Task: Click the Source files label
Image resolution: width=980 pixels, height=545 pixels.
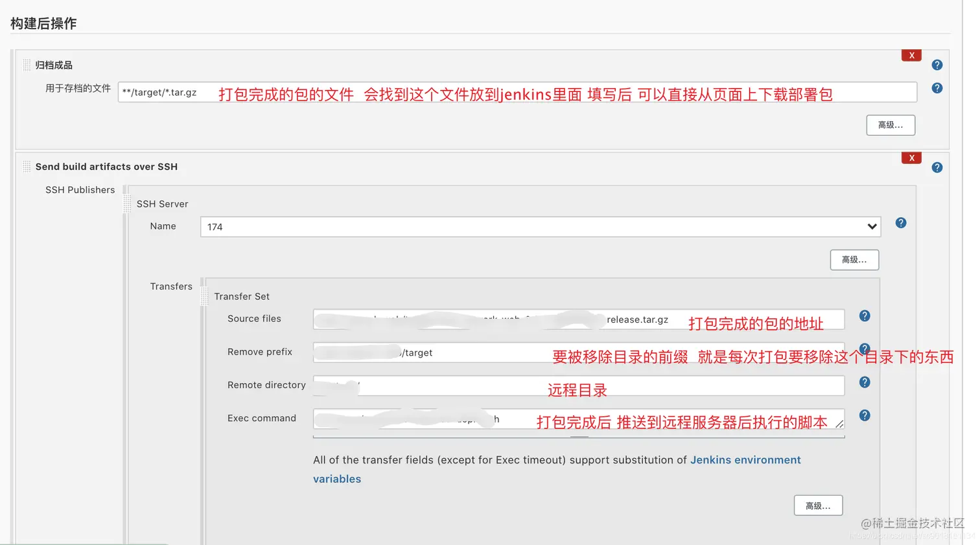Action: click(x=254, y=319)
